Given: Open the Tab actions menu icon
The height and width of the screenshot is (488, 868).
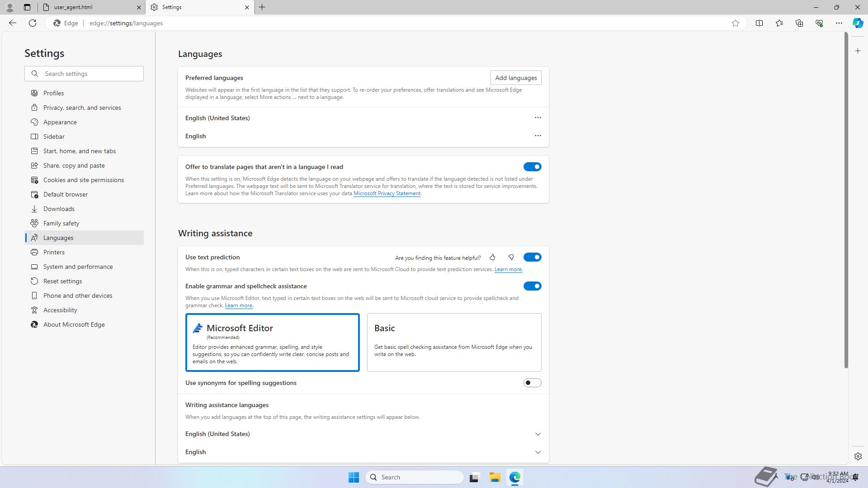Looking at the screenshot, I should (x=27, y=7).
